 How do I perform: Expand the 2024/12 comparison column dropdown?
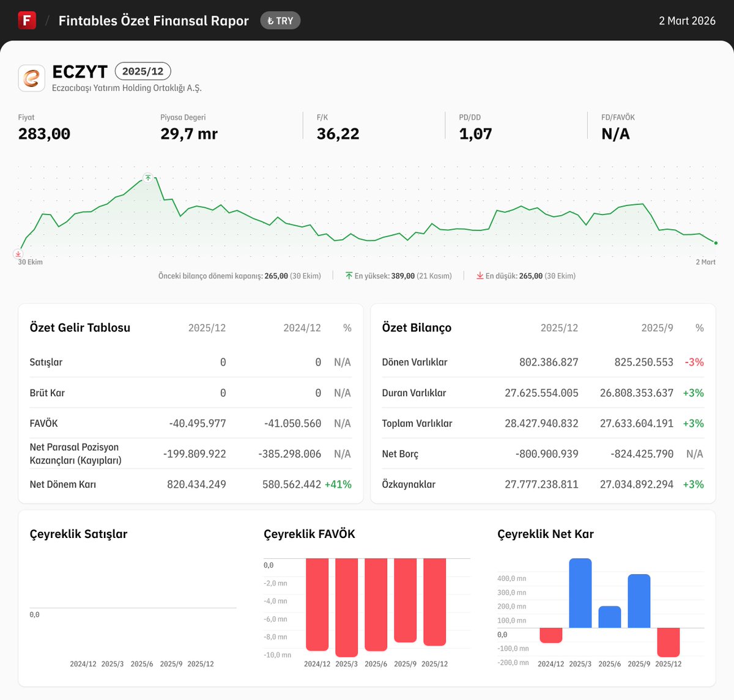(302, 328)
